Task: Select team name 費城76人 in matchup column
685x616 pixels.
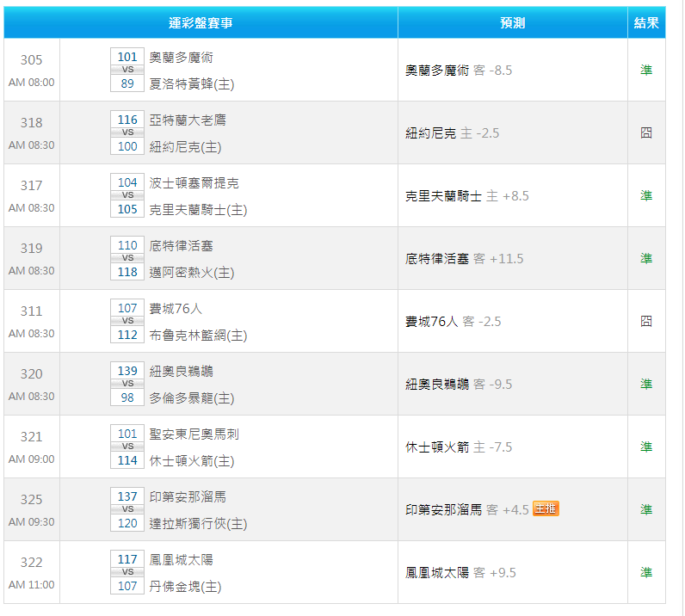Action: pyautogui.click(x=176, y=309)
